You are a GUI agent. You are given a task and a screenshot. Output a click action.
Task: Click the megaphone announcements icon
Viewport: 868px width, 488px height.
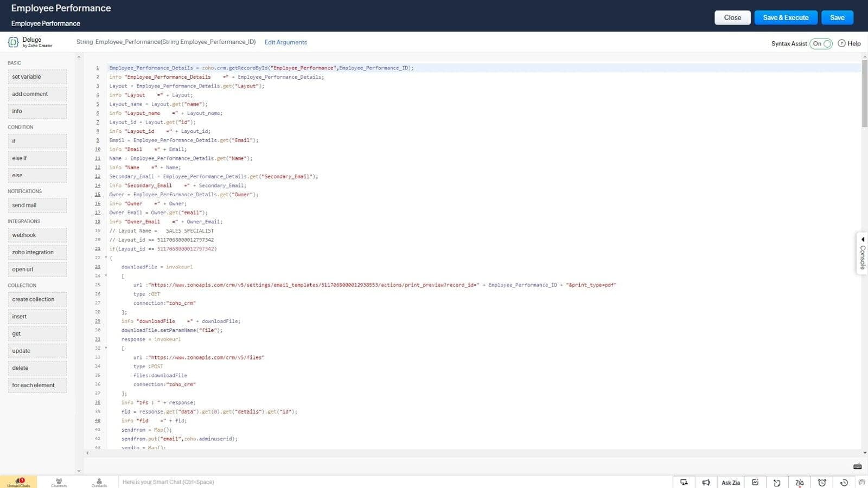tap(706, 482)
